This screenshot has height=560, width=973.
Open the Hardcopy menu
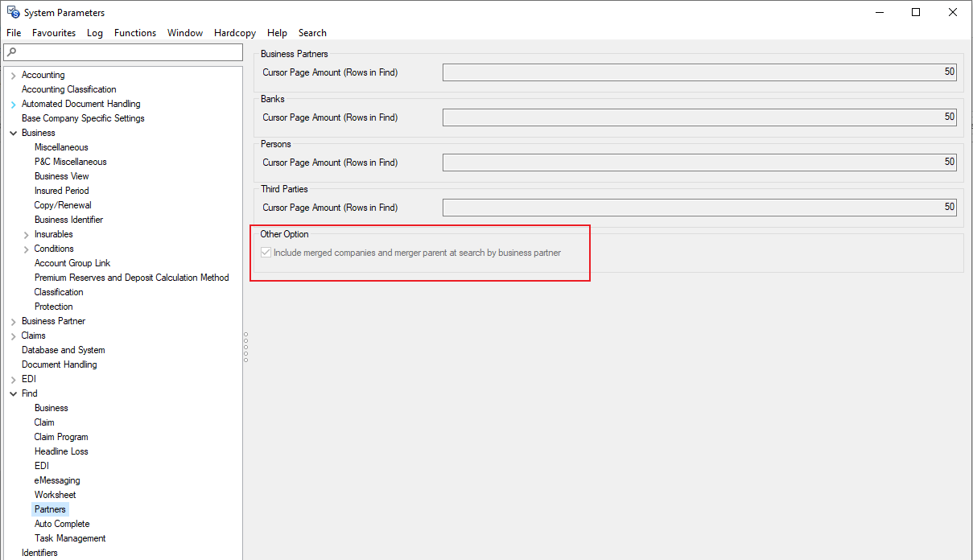pos(235,33)
